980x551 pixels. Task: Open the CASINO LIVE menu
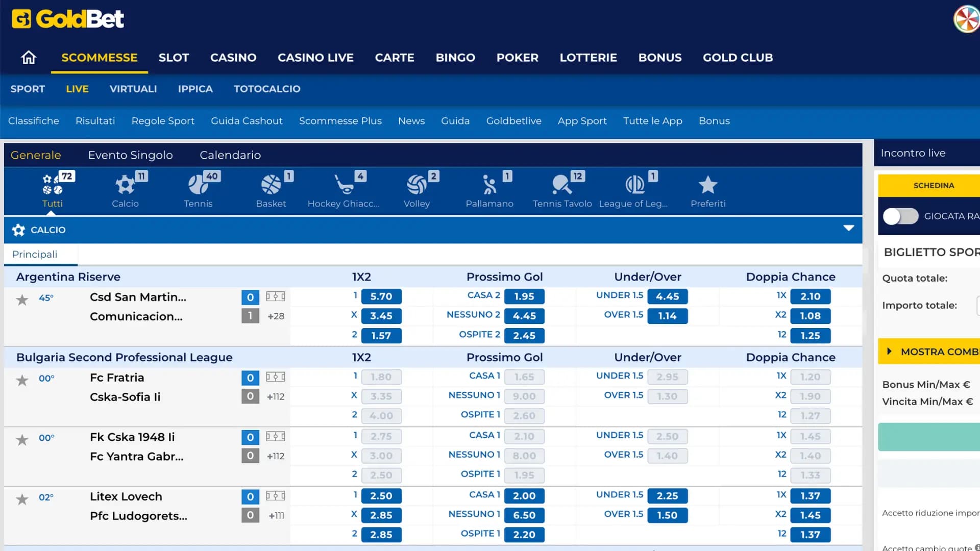(315, 58)
